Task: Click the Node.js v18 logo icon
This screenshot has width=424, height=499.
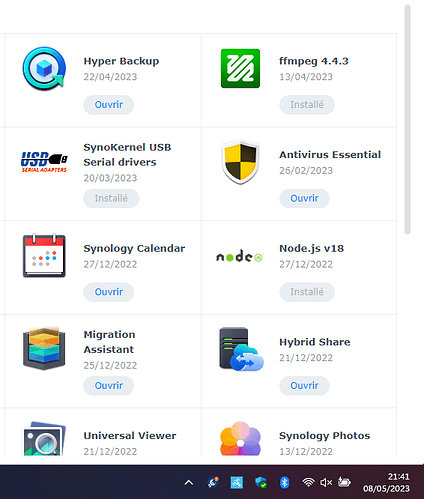Action: click(240, 256)
